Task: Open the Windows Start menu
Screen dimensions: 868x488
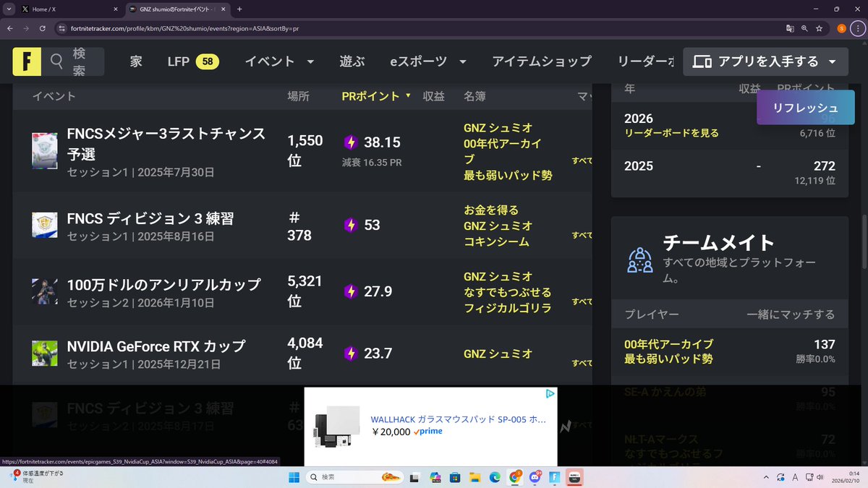Action: [x=294, y=477]
